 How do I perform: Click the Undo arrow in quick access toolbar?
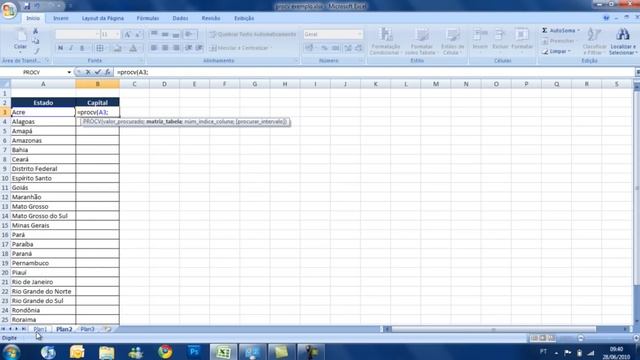click(x=38, y=6)
